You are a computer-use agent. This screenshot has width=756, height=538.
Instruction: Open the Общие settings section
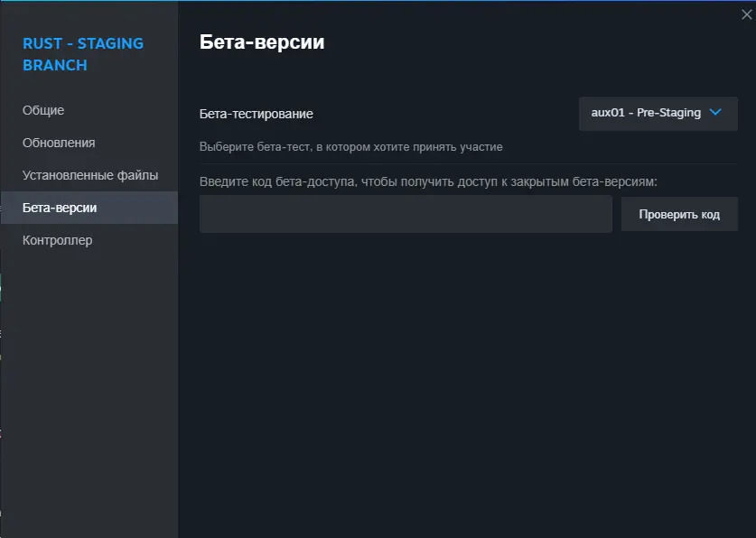(43, 110)
